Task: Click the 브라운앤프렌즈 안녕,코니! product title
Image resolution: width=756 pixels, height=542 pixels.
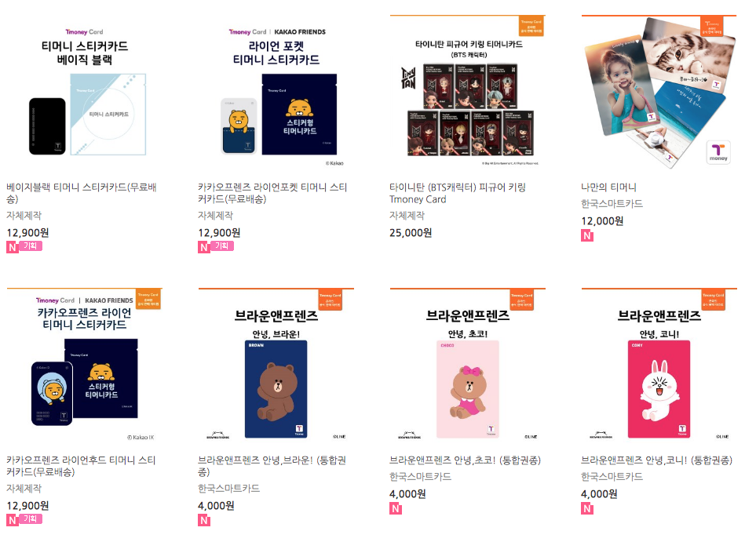Action: [656, 460]
